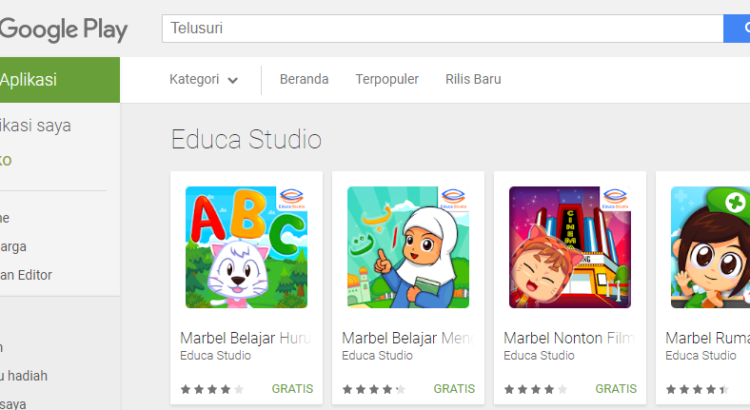The image size is (750, 410).
Task: Click the Telusuri search input field
Action: 442,28
